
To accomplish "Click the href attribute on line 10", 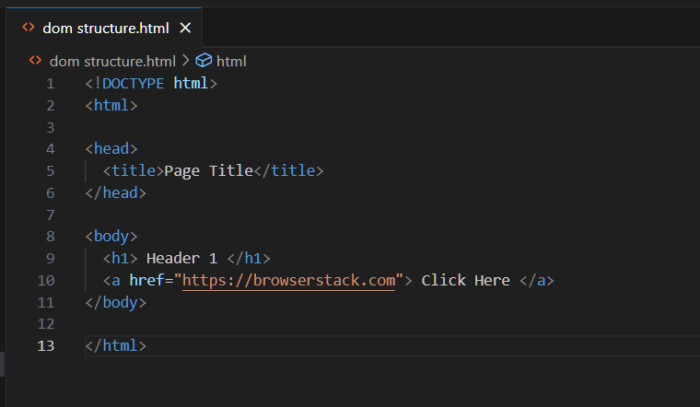I will 148,280.
